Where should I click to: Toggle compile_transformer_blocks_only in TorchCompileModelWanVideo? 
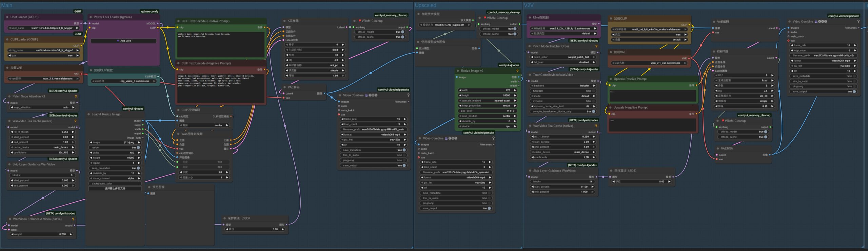[593, 111]
